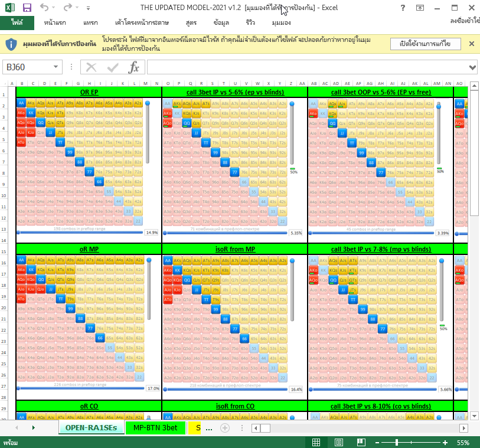
Task: Click the '5.66%' range percentage value
Action: pyautogui.click(x=446, y=389)
